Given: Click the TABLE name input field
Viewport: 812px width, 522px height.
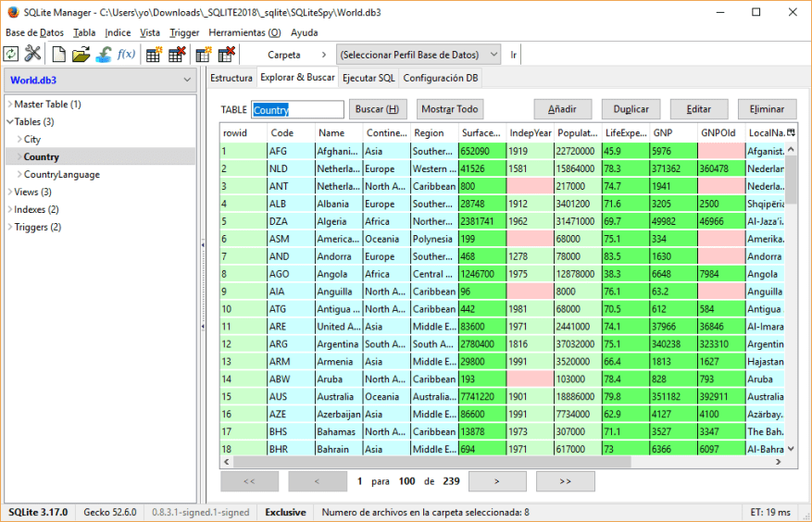Looking at the screenshot, I should click(299, 109).
